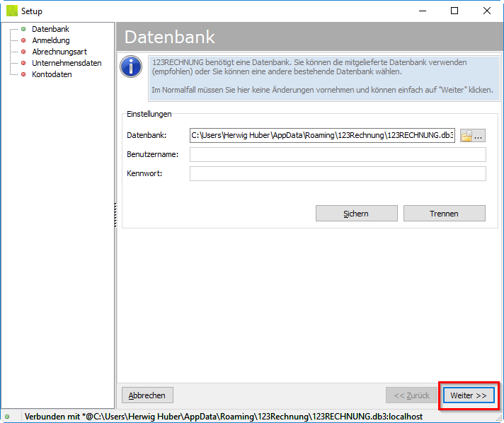The height and width of the screenshot is (423, 504).
Task: Click the 'Benutzername:' label
Action: 153,154
